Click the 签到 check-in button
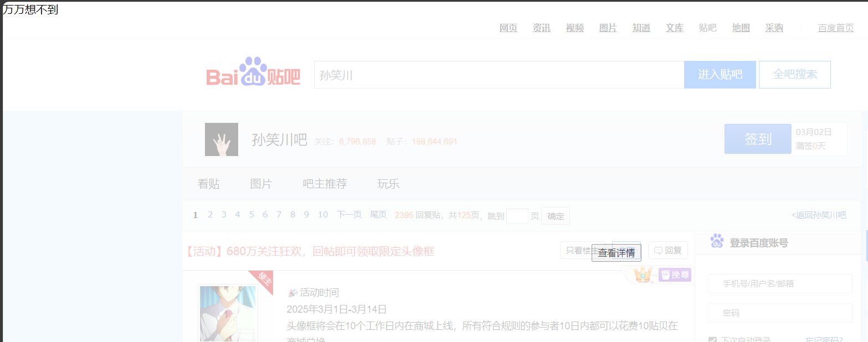 pos(758,139)
